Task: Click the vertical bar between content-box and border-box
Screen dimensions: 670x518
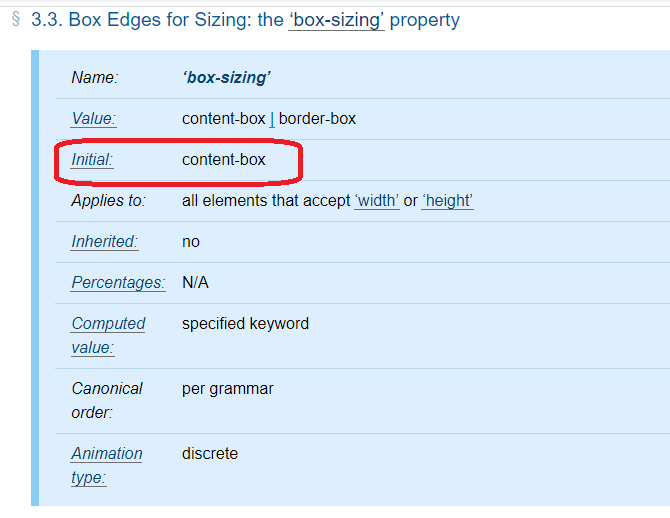Action: coord(272,119)
